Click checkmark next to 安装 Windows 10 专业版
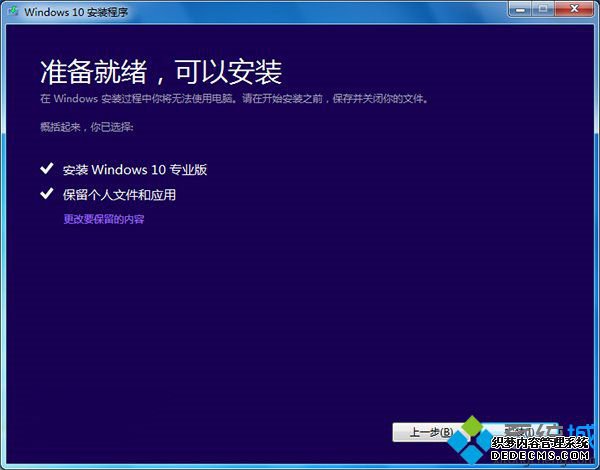Image resolution: width=600 pixels, height=470 pixels. (x=47, y=168)
